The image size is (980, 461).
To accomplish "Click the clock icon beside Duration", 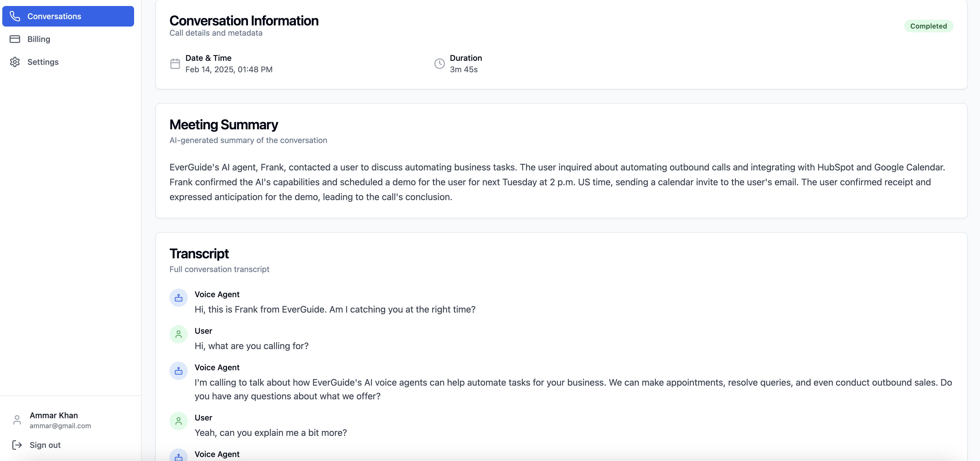I will coord(439,64).
